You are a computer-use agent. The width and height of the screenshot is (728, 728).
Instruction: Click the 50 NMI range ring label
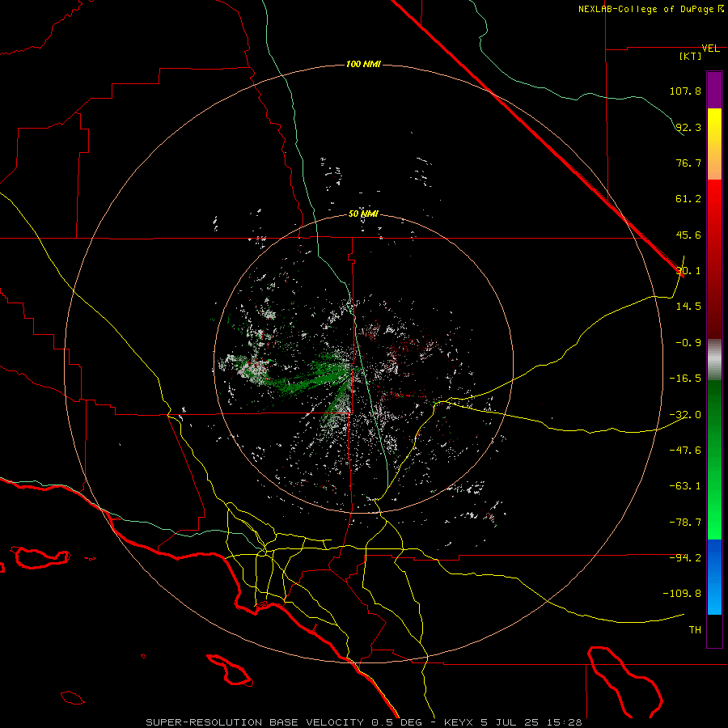(363, 214)
